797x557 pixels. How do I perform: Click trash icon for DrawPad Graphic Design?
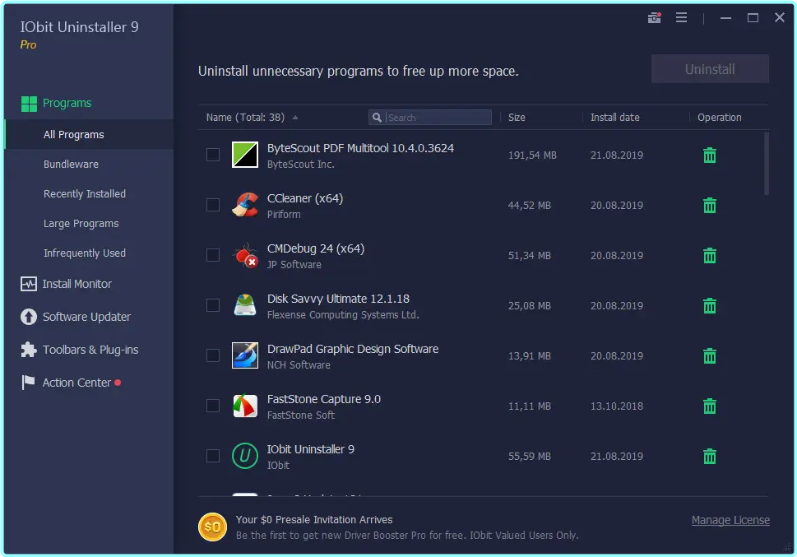(x=710, y=356)
